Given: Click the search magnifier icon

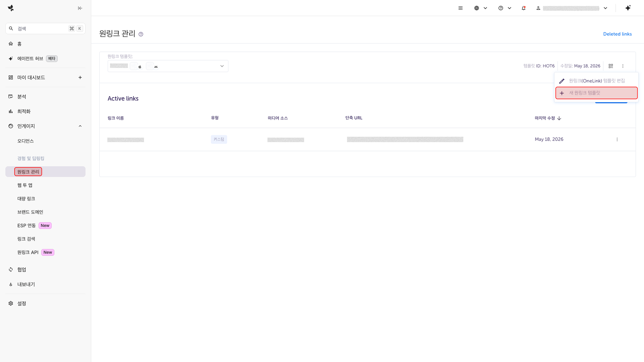Looking at the screenshot, I should pos(11,29).
